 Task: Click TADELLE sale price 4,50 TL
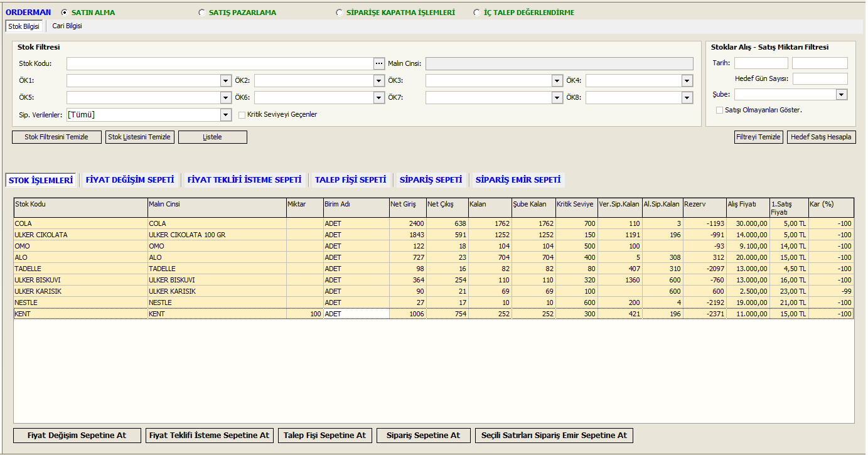[x=789, y=269]
